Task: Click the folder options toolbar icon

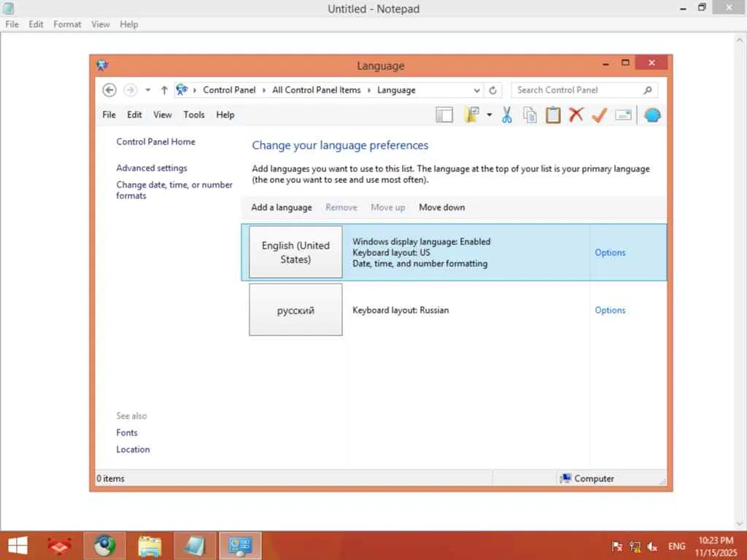Action: pyautogui.click(x=472, y=114)
